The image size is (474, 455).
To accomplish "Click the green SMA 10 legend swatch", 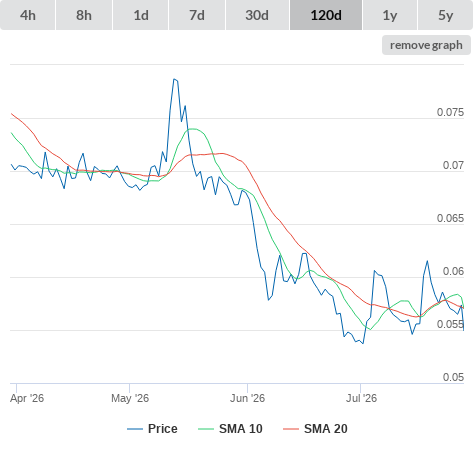I will pyautogui.click(x=206, y=429).
